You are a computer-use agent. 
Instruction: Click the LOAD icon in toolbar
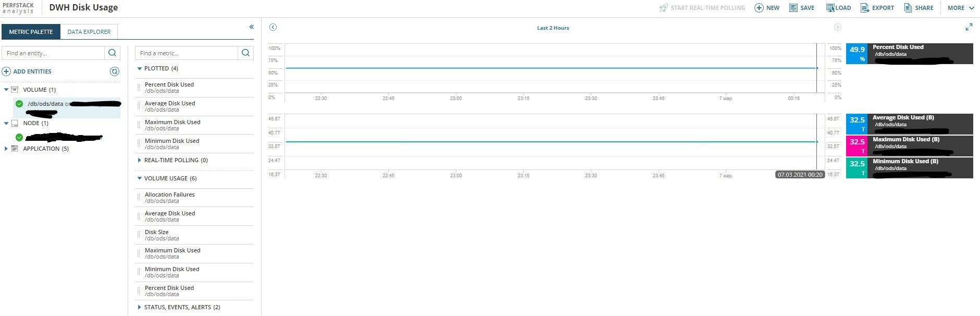pyautogui.click(x=830, y=8)
